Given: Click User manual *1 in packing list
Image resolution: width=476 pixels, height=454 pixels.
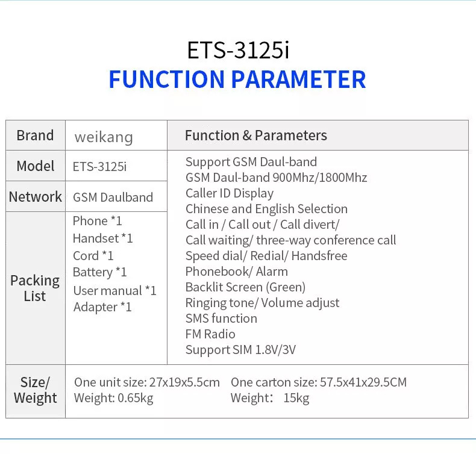Looking at the screenshot, I should (114, 291).
